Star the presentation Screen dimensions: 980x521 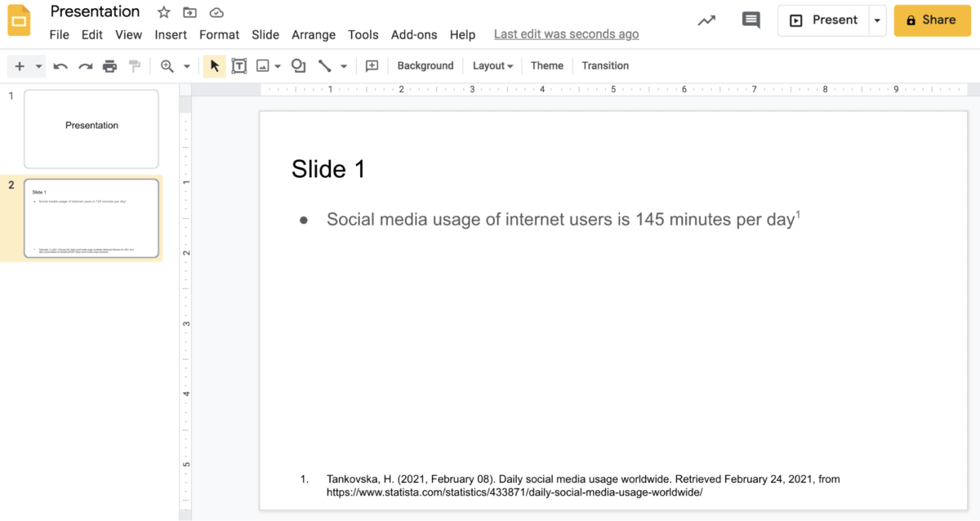(163, 12)
